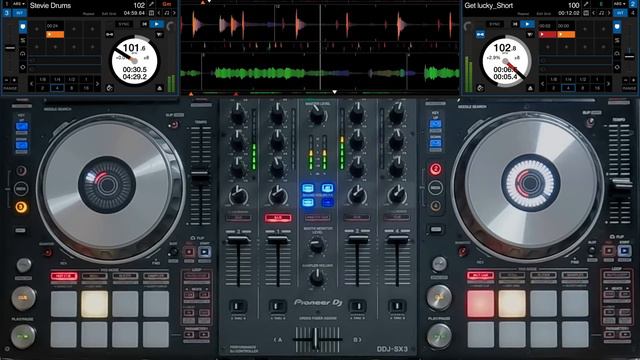Open the ABS mode dropdown on the right deck
Screen dimensions: 640x360
[x=620, y=4]
